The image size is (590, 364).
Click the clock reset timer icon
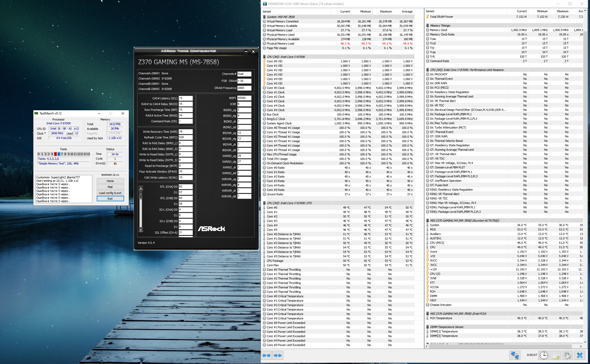(x=544, y=355)
